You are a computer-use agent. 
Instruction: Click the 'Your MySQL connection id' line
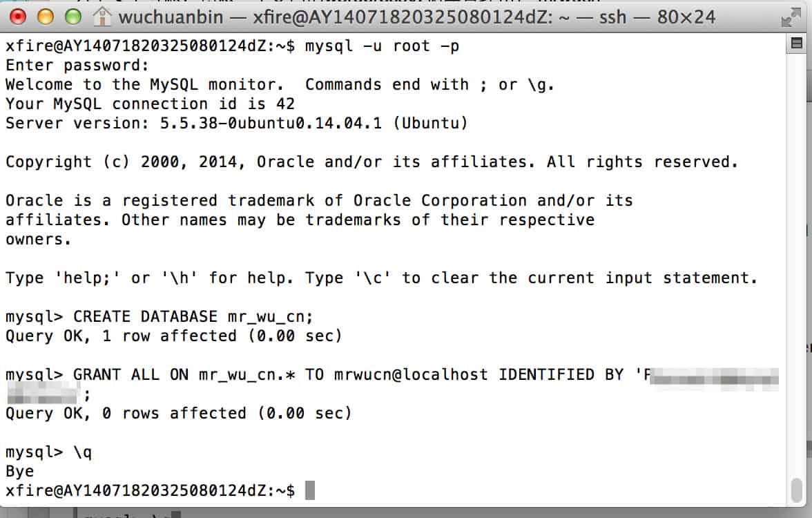(x=151, y=104)
